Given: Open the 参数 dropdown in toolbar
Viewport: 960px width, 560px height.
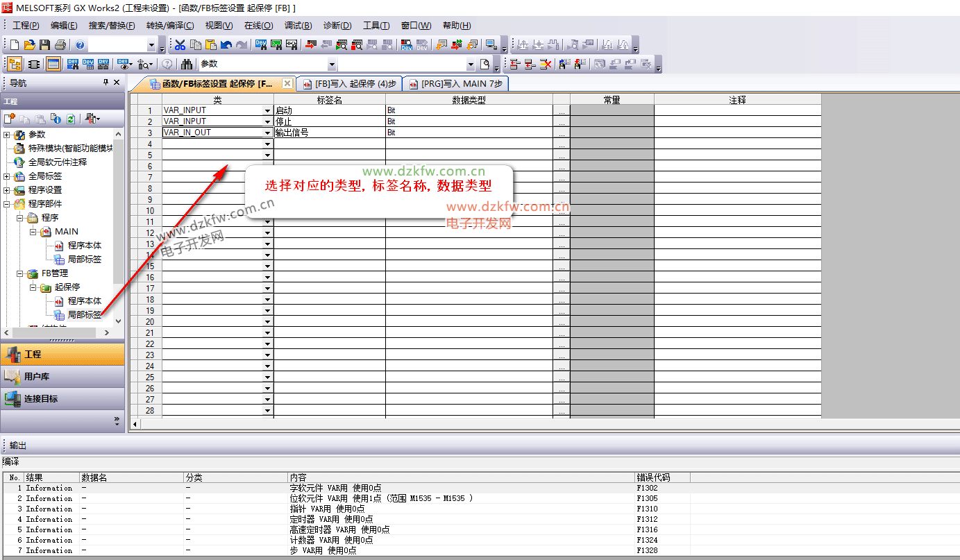Looking at the screenshot, I should 332,65.
